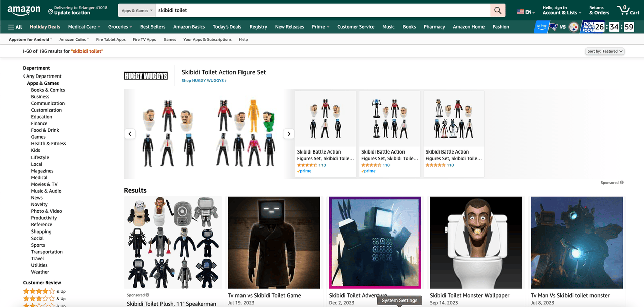Select Books & Comics department
This screenshot has height=307, width=644.
[x=48, y=90]
